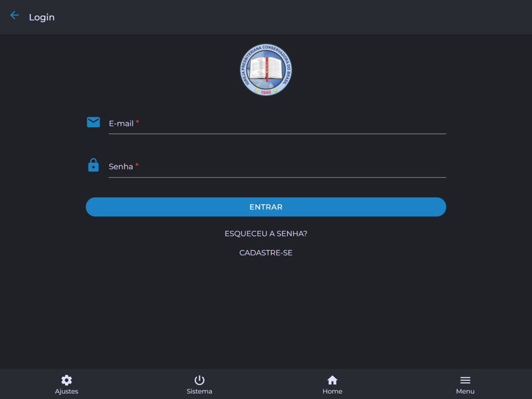Viewport: 532px width, 399px height.
Task: Click the envelope email icon
Action: (93, 122)
